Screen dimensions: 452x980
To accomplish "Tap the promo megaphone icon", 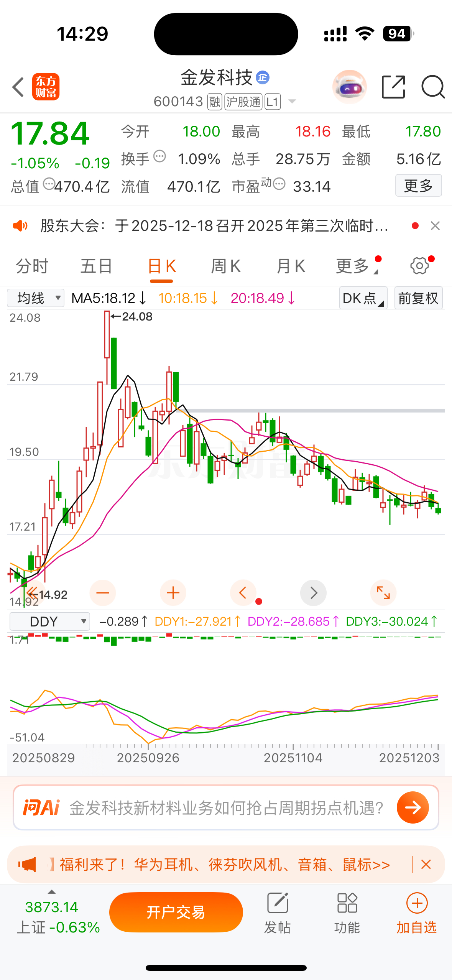I will [x=27, y=865].
